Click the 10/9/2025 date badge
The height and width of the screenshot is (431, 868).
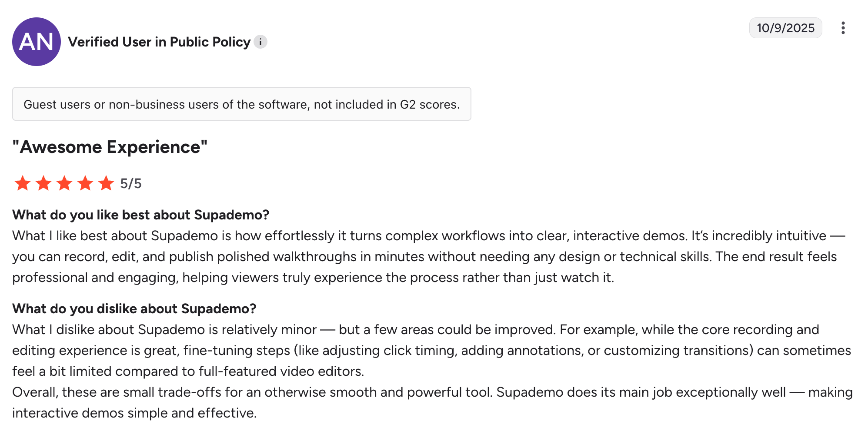click(785, 28)
